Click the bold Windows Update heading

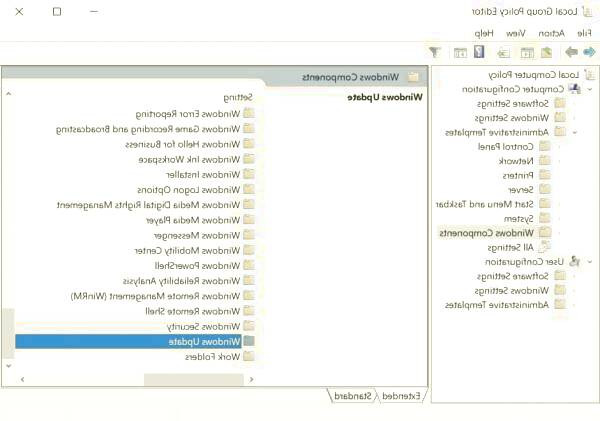385,97
